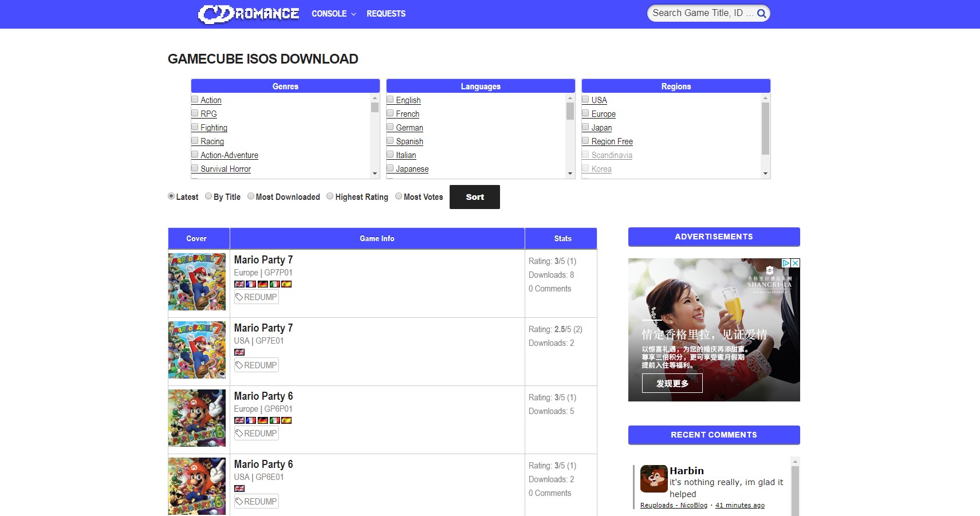Viewport: 980px width, 516px height.
Task: Click the Sort button
Action: coord(475,197)
